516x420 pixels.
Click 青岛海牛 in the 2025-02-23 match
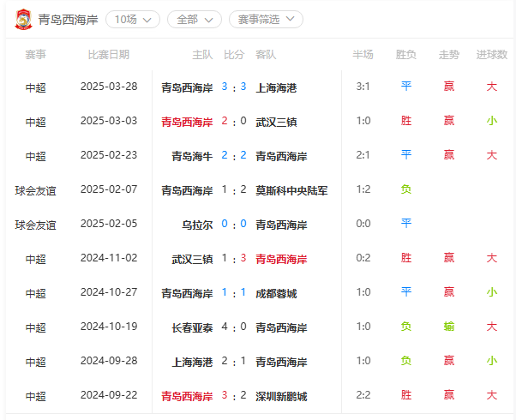click(x=192, y=156)
